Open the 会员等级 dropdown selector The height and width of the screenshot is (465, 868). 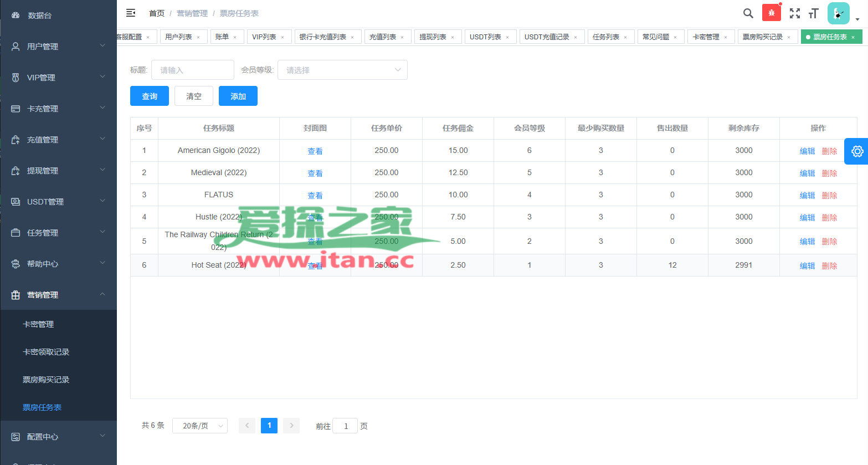tap(342, 70)
